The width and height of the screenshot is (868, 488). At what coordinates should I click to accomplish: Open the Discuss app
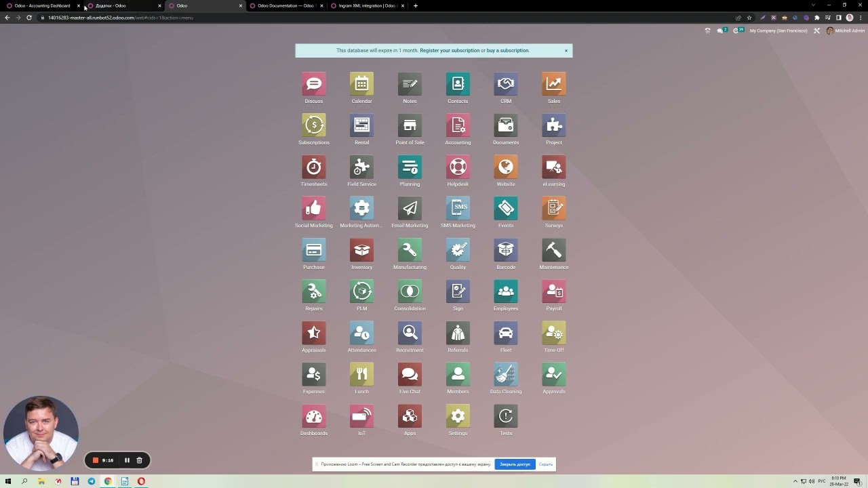click(x=314, y=83)
